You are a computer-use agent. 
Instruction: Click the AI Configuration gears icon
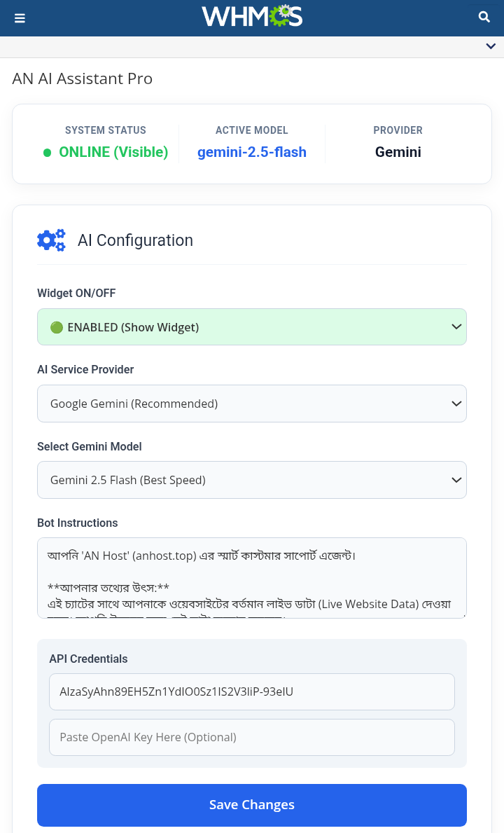(51, 240)
